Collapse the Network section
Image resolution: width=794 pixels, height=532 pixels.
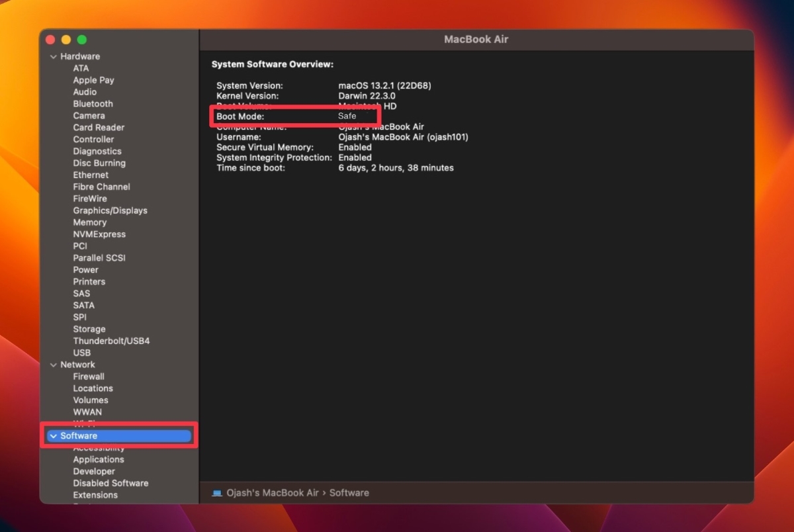click(x=54, y=365)
